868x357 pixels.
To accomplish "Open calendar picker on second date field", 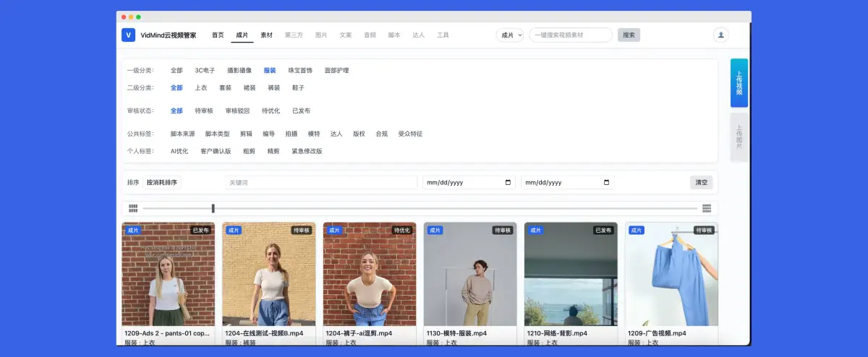I will tap(606, 182).
